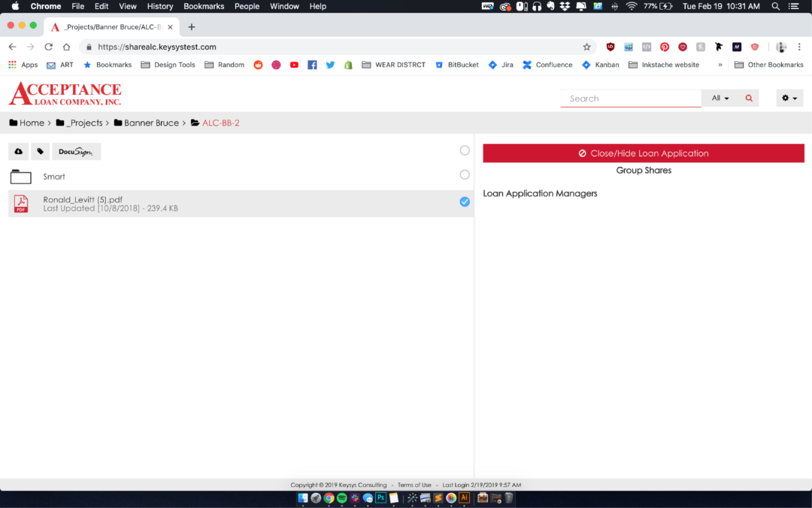Open the Terms of Use link
The width and height of the screenshot is (812, 508).
pos(414,485)
